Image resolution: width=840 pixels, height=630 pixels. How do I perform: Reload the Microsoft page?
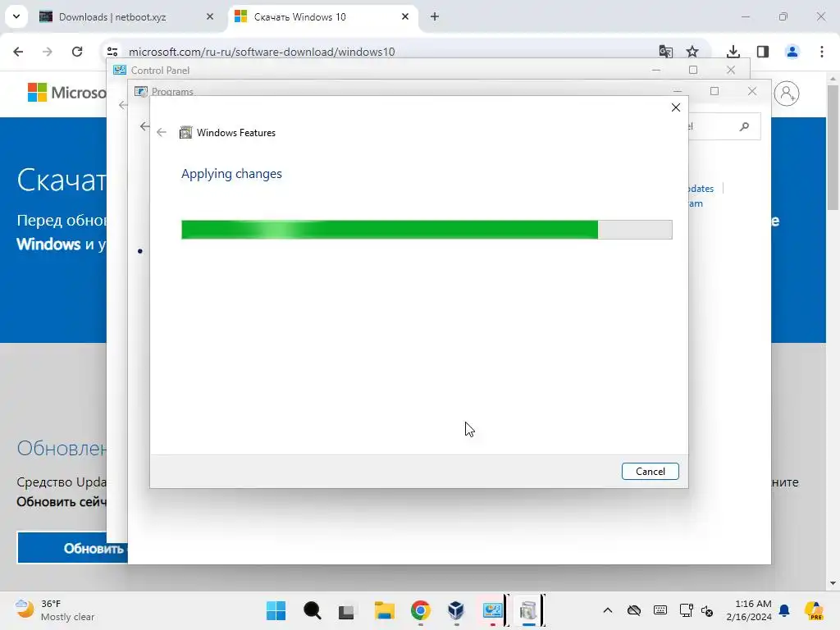77,52
